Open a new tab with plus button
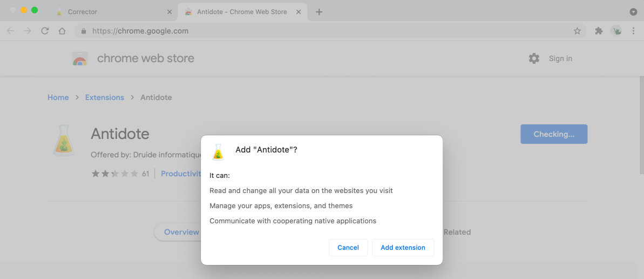 tap(319, 12)
